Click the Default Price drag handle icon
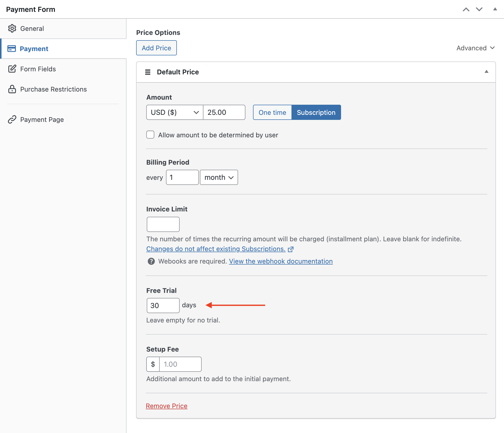The image size is (504, 433). point(148,72)
